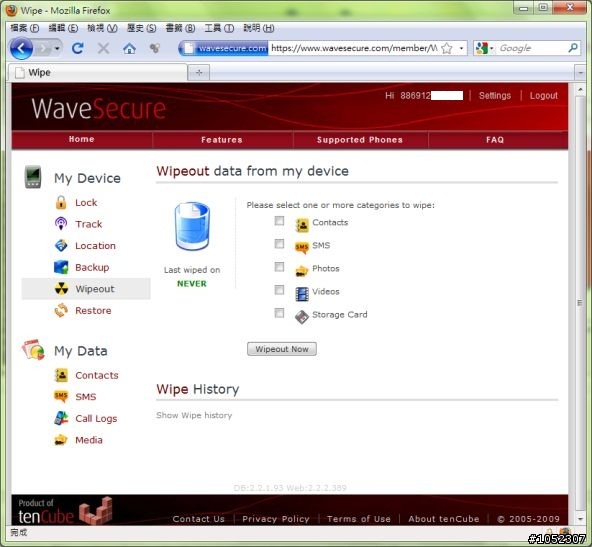Bookmark this page with the star icon
This screenshot has width=592, height=547.
pyautogui.click(x=447, y=48)
